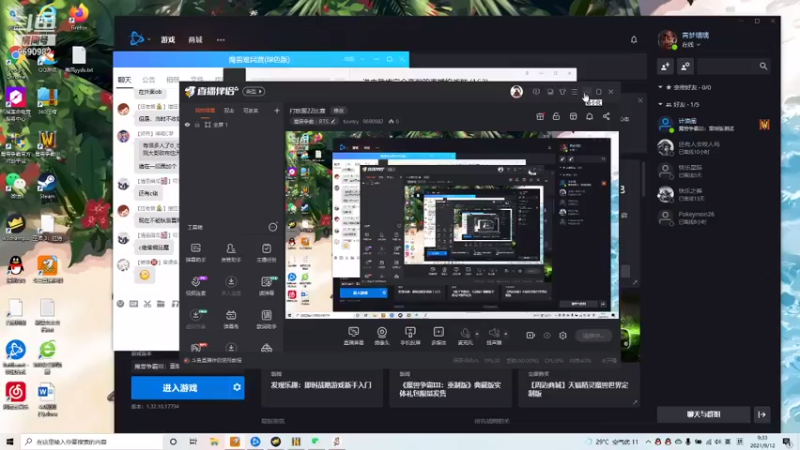Viewport: 800px width, 450px height.
Task: Click the blue 进入游戏 button
Action: 180,388
